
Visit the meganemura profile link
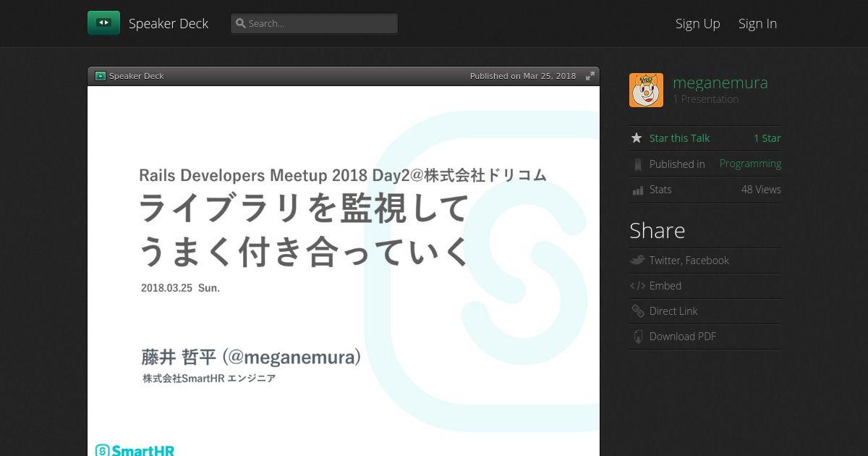pyautogui.click(x=720, y=83)
